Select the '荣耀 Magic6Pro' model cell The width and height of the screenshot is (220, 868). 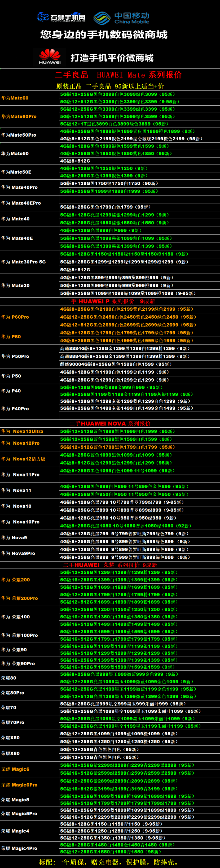coord(30,785)
